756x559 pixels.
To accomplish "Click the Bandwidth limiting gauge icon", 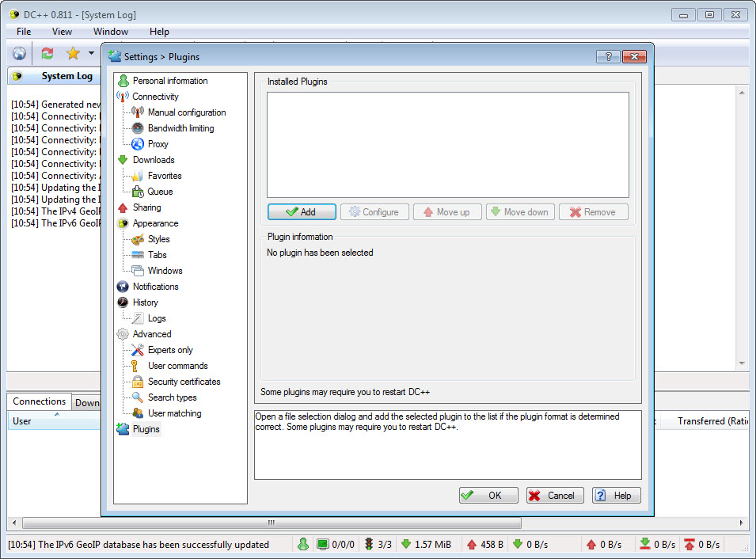I will point(138,128).
